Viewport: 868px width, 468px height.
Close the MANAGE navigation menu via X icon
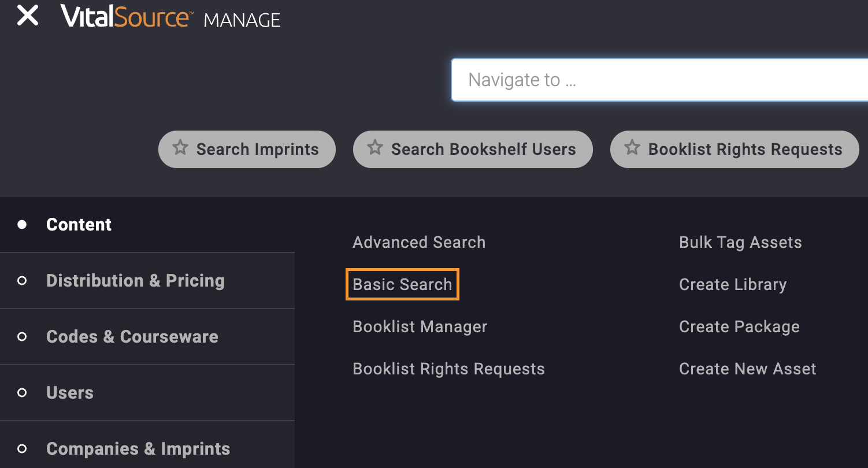(27, 16)
